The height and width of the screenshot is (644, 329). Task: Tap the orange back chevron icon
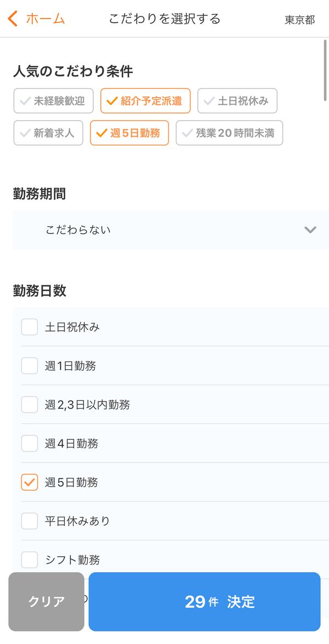(x=13, y=19)
